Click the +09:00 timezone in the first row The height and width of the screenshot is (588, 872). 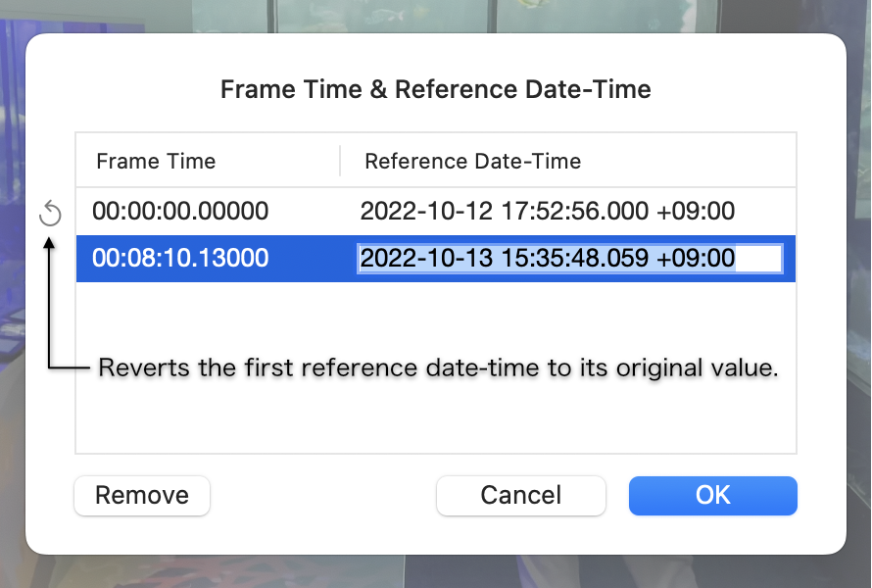[x=698, y=211]
